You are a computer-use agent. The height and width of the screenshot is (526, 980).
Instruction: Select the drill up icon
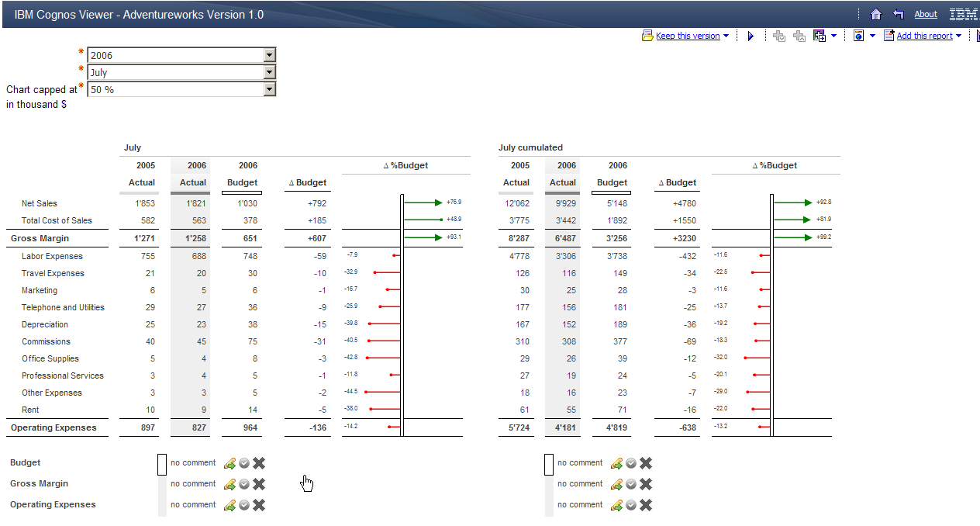(798, 35)
